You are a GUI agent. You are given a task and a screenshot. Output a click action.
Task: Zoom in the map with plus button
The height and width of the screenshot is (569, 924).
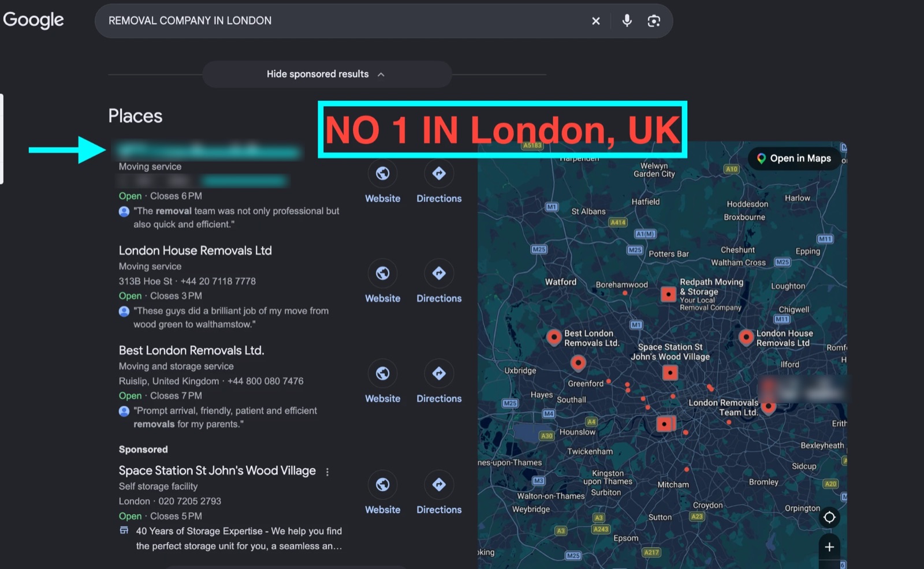pos(829,547)
